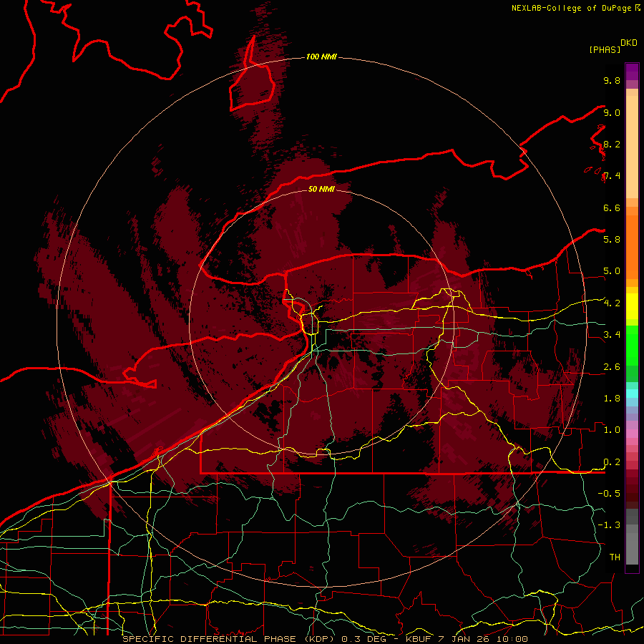Click the "DKD" legend unit label
The image size is (644, 644).
[x=629, y=43]
